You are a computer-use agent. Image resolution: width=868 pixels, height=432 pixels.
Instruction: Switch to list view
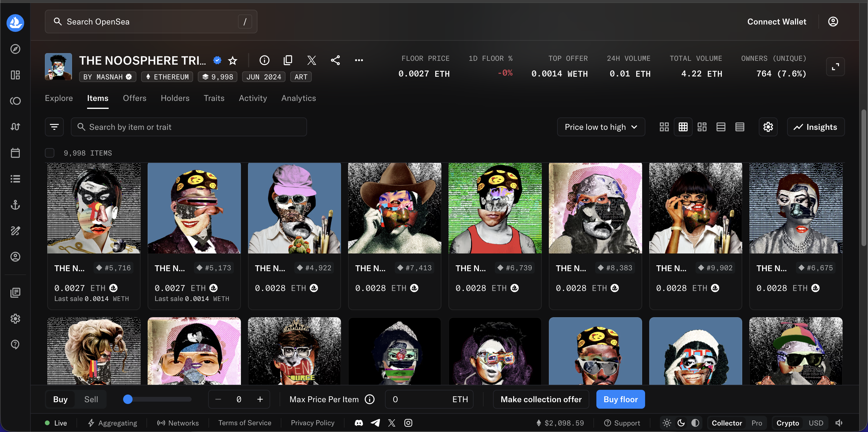coord(721,127)
